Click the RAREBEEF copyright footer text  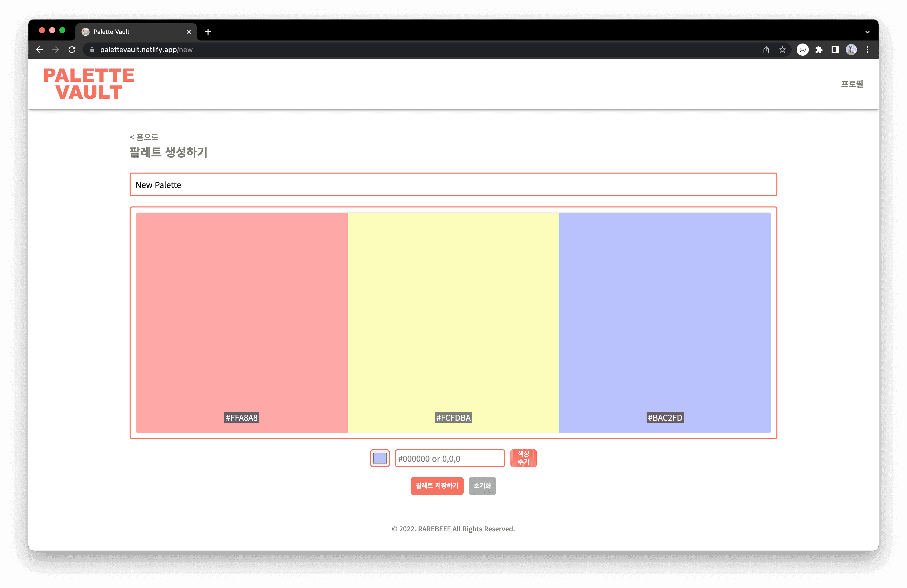[453, 529]
